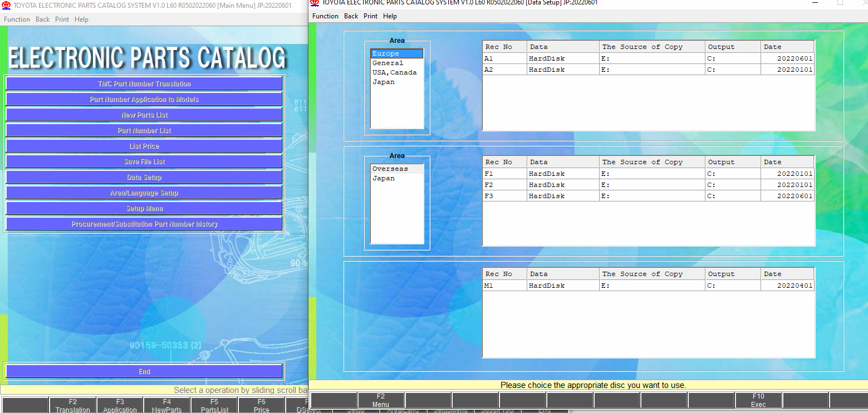The width and height of the screenshot is (868, 413).
Task: Select the A2 record row in first table
Action: tap(648, 70)
